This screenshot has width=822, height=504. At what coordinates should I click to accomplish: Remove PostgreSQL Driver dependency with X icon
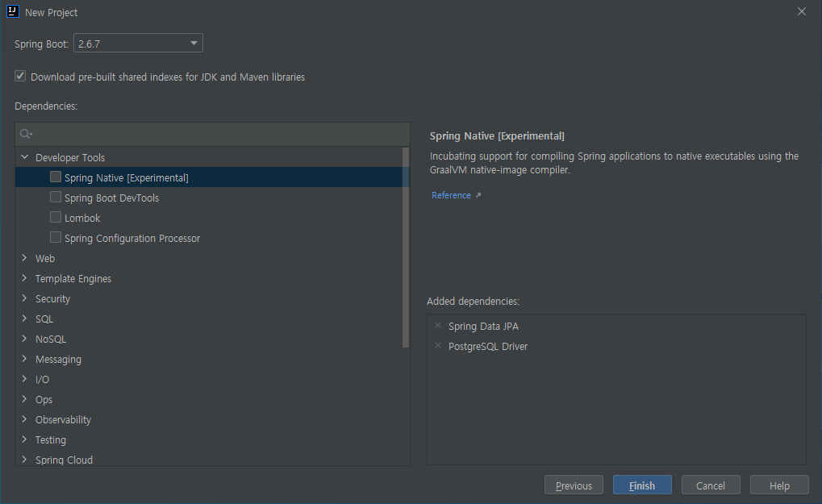(438, 346)
